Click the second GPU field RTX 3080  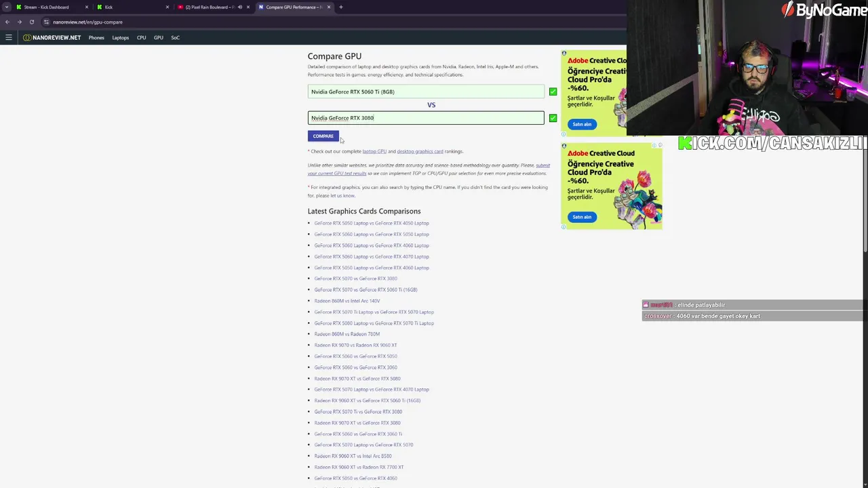(x=426, y=118)
